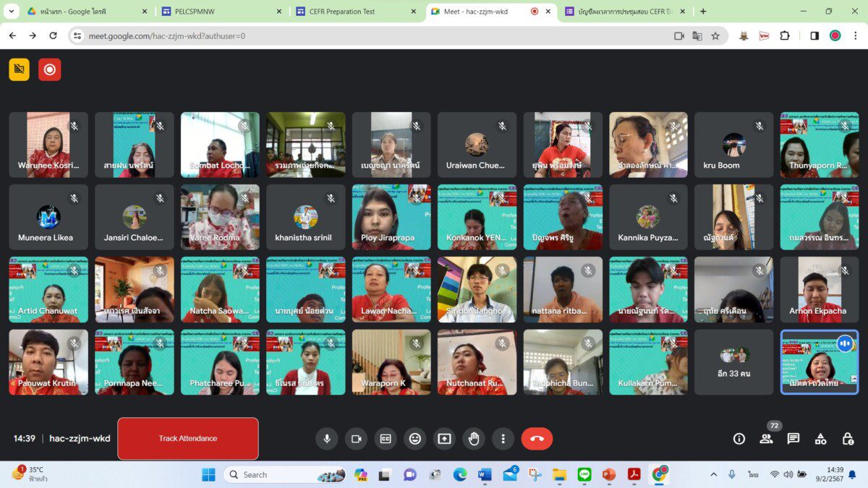Start presenting your screen
Viewport: 868px width, 488px height.
coord(444,438)
